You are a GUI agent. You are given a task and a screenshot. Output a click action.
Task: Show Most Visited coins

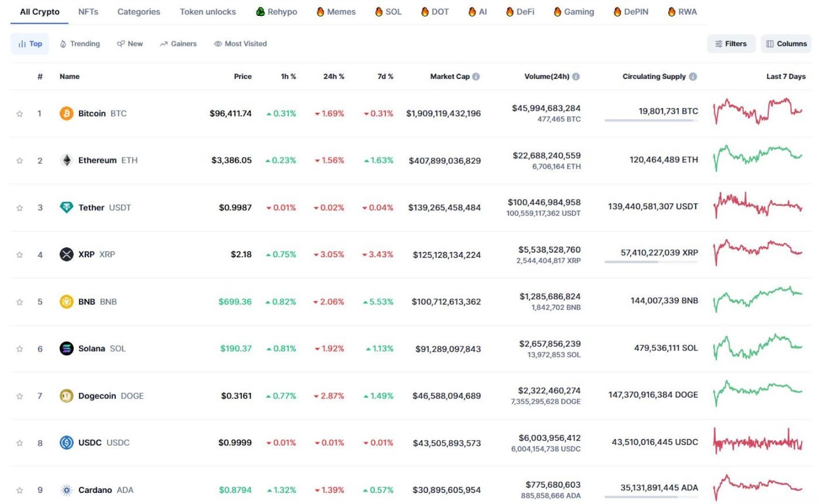(x=240, y=43)
